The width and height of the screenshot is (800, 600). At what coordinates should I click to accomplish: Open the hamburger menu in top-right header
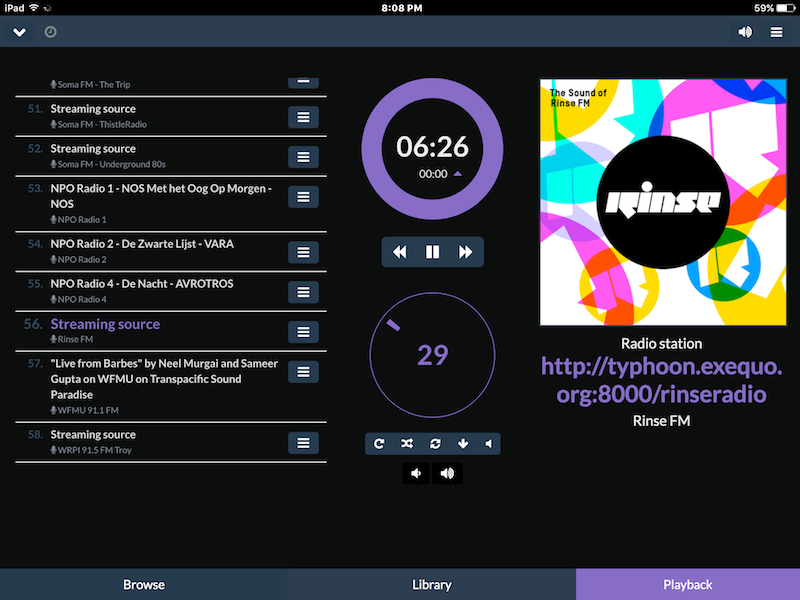(777, 32)
